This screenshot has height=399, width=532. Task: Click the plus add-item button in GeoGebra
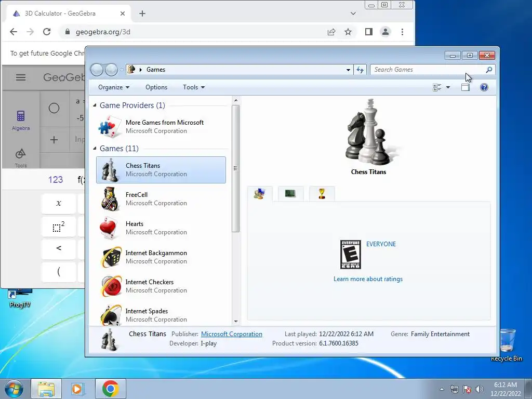point(54,140)
